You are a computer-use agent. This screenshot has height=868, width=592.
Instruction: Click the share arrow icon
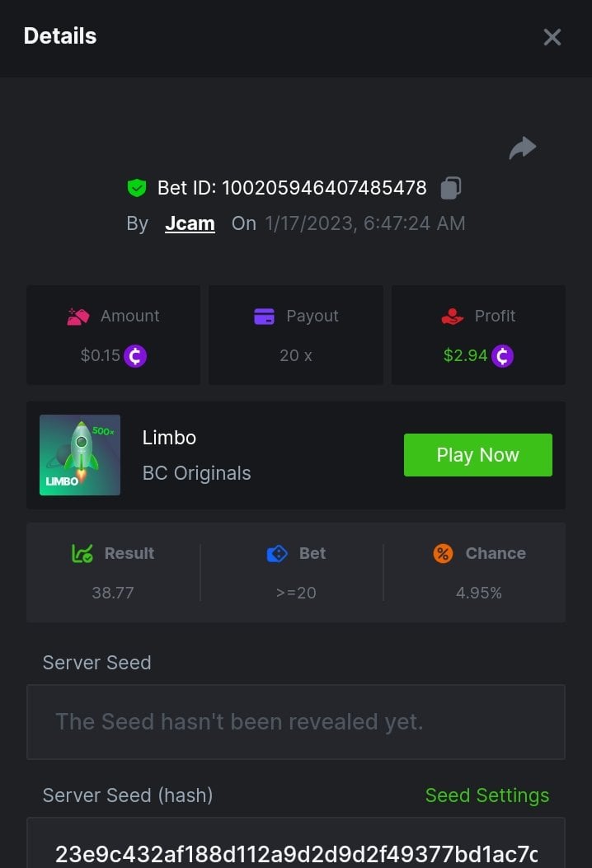(523, 148)
